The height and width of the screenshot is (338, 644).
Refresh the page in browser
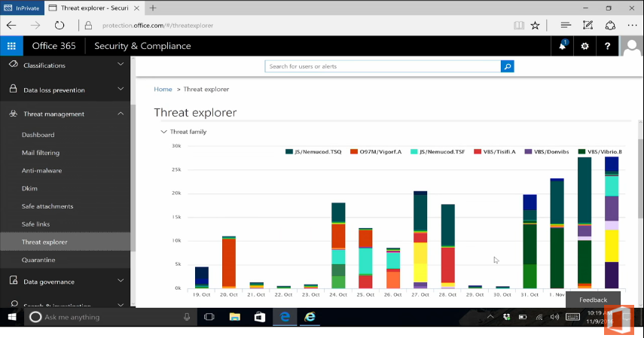pyautogui.click(x=60, y=25)
